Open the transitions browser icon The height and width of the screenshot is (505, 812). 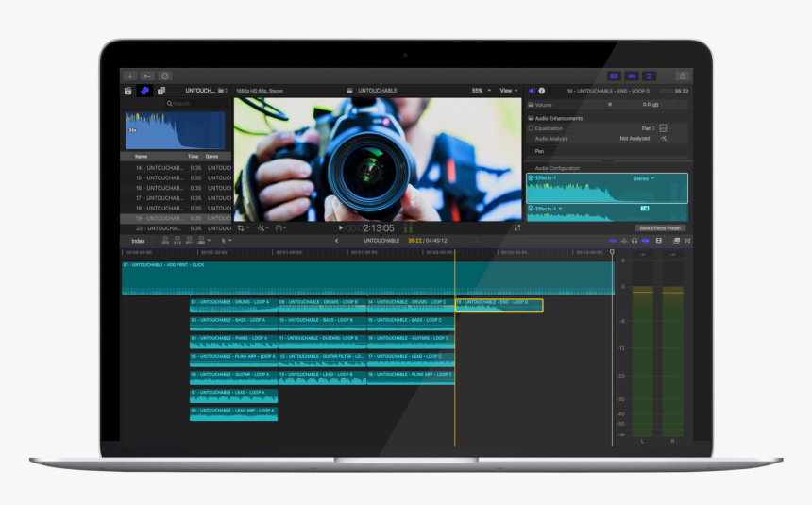click(x=687, y=241)
